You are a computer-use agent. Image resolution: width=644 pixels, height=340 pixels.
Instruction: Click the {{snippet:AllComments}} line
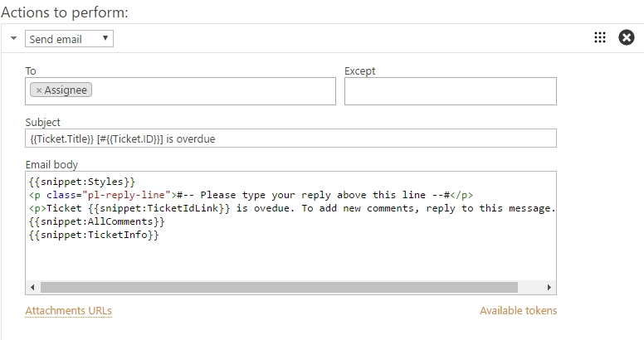click(x=97, y=221)
